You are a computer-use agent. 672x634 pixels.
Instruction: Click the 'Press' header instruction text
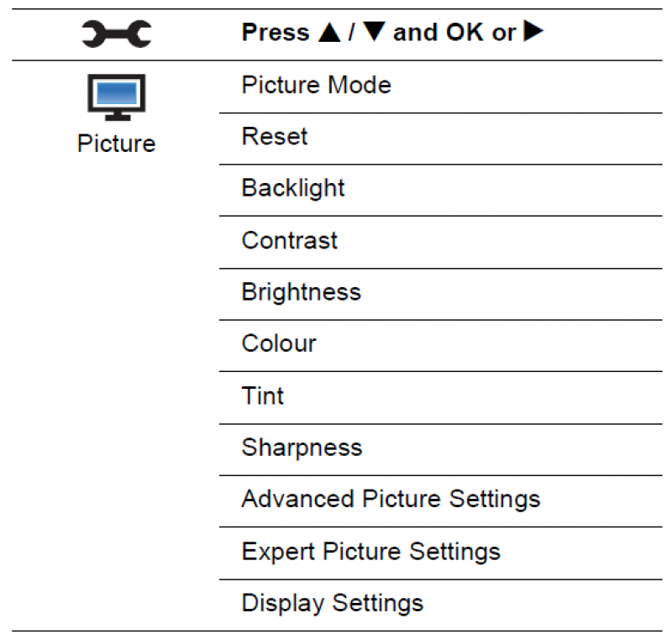276,32
